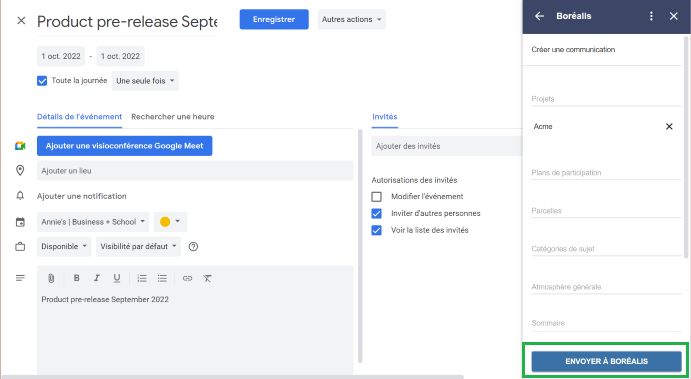Open visibility help question mark icon

click(193, 247)
